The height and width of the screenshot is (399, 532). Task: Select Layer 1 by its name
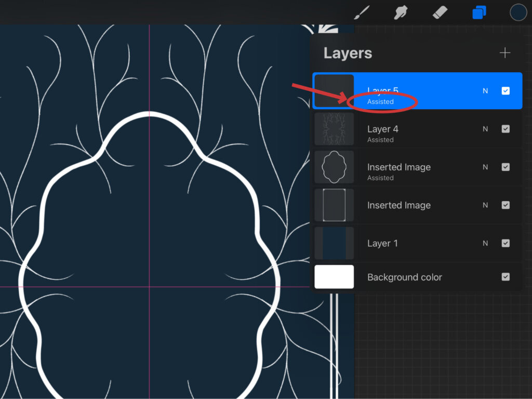click(382, 243)
